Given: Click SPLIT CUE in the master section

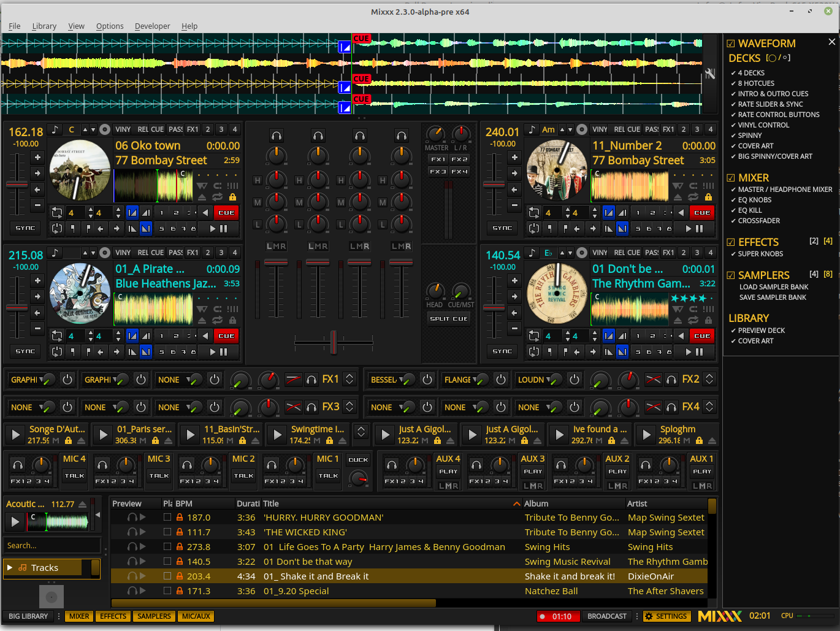Looking at the screenshot, I should (x=449, y=319).
